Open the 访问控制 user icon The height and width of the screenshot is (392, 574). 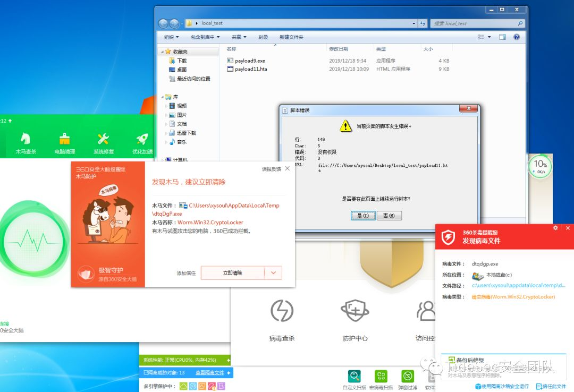click(x=426, y=311)
